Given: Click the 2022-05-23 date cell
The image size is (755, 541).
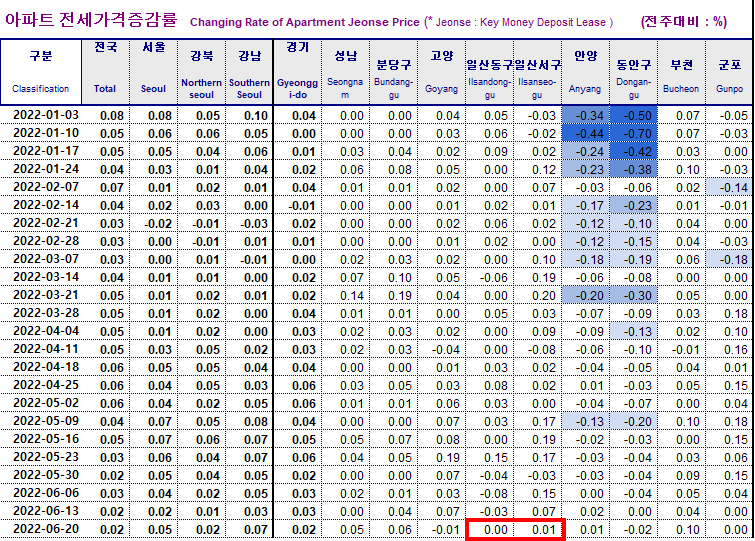Looking at the screenshot, I should [x=46, y=457].
